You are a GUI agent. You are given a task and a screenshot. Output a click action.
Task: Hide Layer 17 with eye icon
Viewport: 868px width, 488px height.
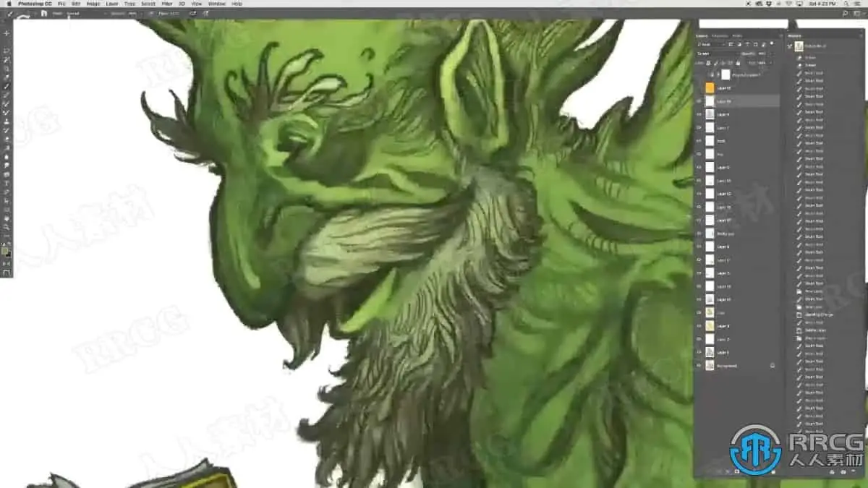[x=699, y=221]
